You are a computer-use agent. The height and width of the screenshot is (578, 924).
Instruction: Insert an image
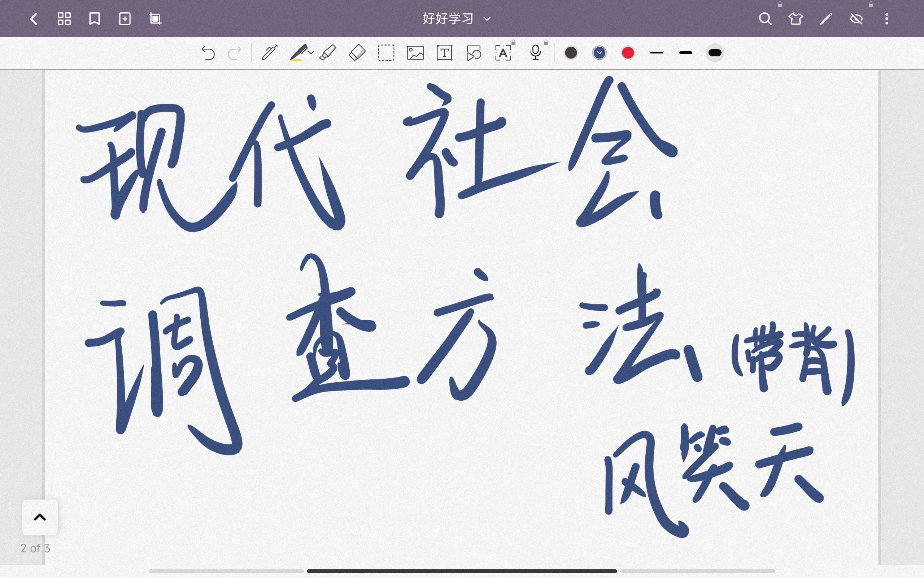[x=415, y=53]
